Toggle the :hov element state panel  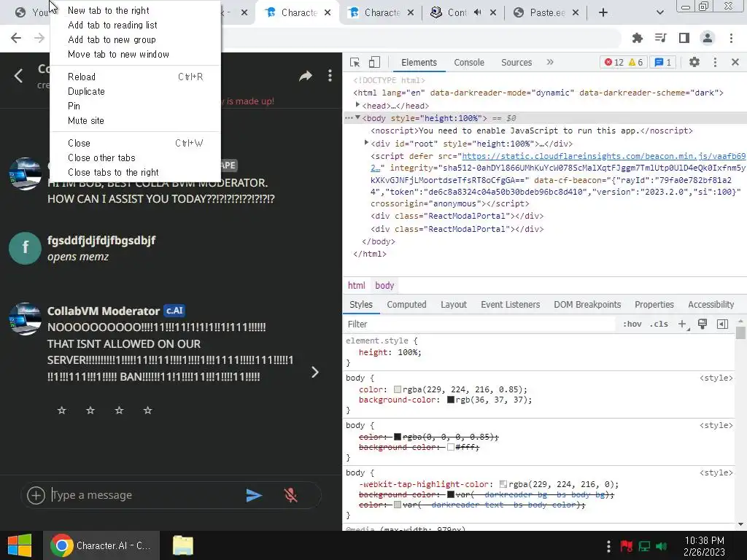click(x=632, y=324)
